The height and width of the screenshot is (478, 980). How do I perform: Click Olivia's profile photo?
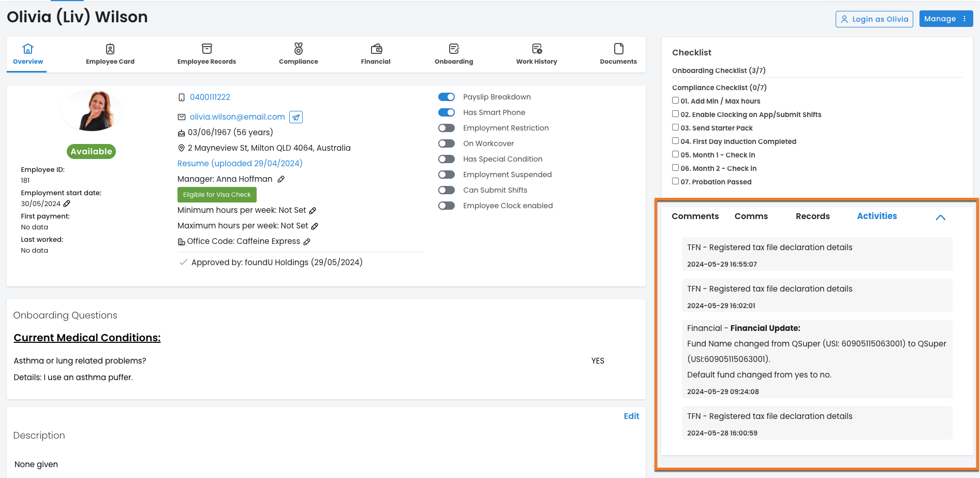92,110
